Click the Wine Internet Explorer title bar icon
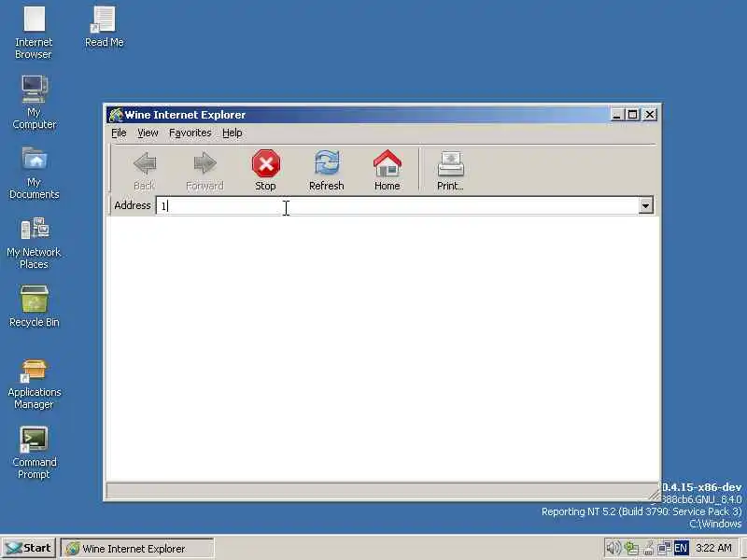The image size is (747, 560). coord(115,115)
